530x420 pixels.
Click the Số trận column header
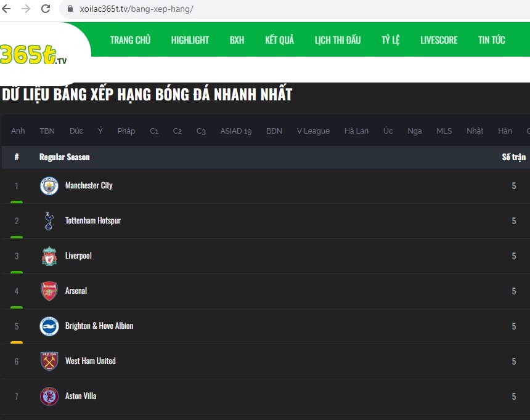514,157
